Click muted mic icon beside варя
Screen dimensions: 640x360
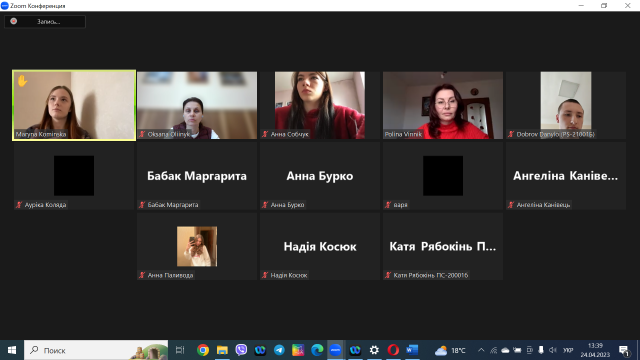(388, 204)
